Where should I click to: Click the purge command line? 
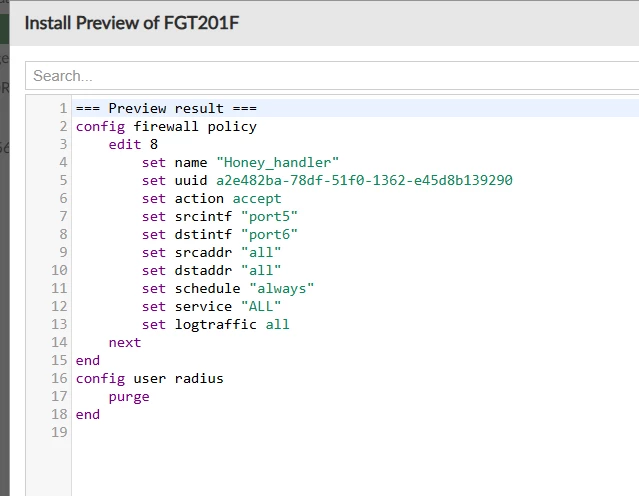click(129, 397)
